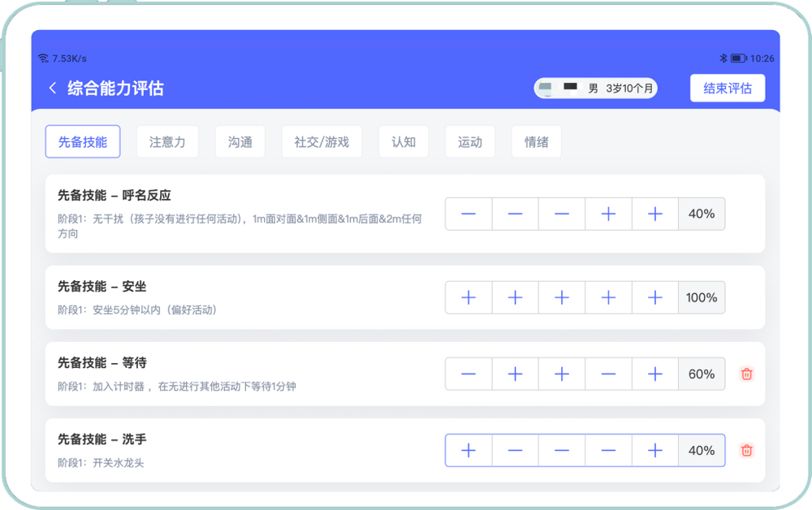The image size is (812, 510).
Task: Tap the Bluetooth status icon
Action: point(723,58)
